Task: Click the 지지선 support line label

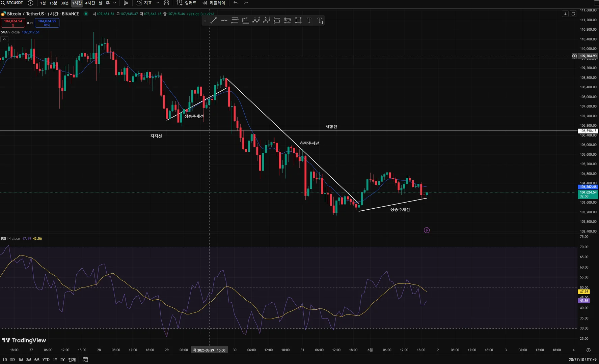Action: point(156,136)
